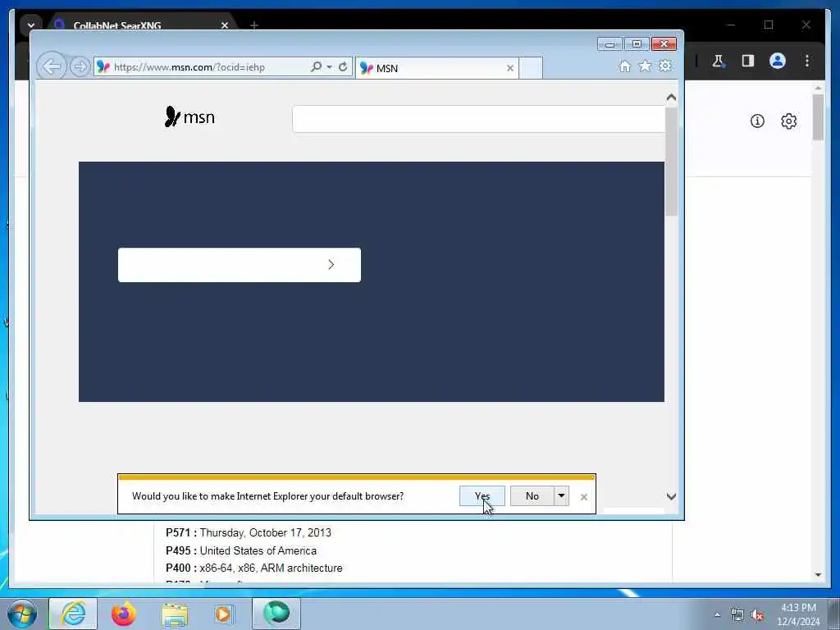Focus the MSN search box
This screenshot has width=840, height=630.
point(478,119)
